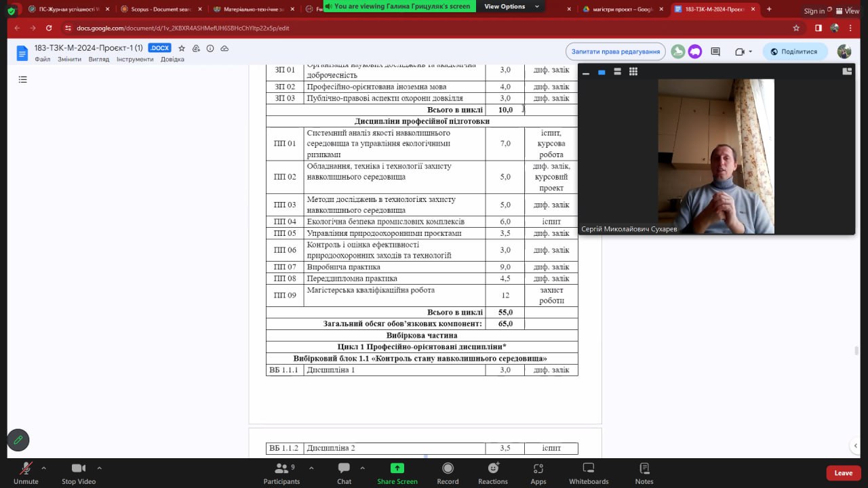
Task: Open the View Options dropdown
Action: click(x=511, y=6)
